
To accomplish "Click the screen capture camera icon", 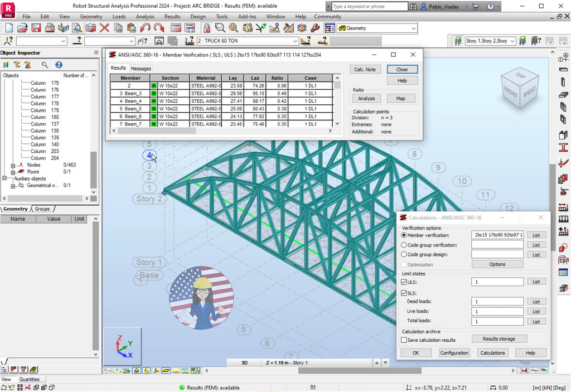I will point(90,28).
